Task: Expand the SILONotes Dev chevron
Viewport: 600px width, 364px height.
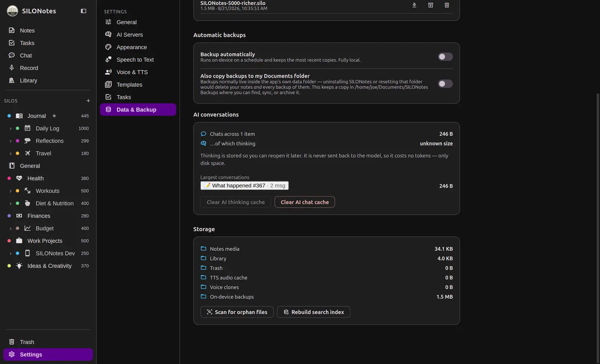Action: 10,253
